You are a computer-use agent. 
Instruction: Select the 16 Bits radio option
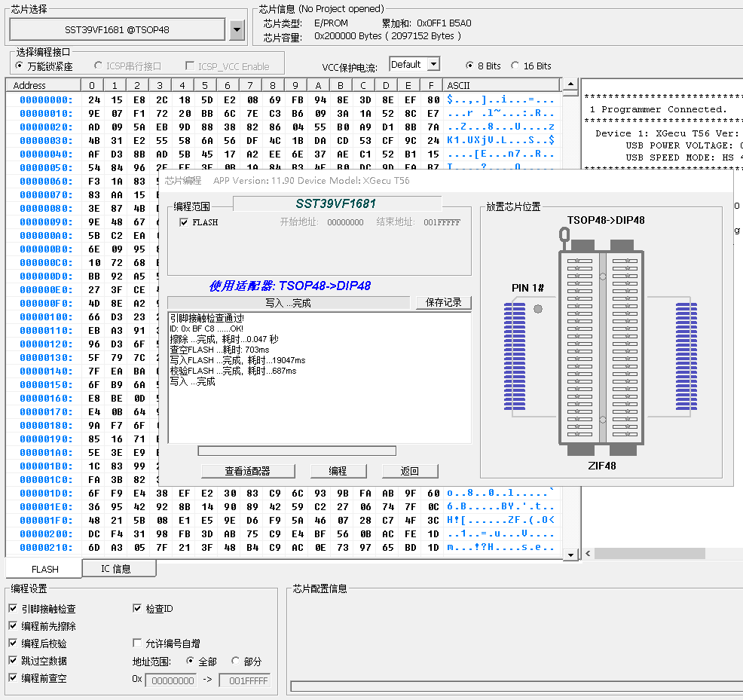tap(515, 66)
